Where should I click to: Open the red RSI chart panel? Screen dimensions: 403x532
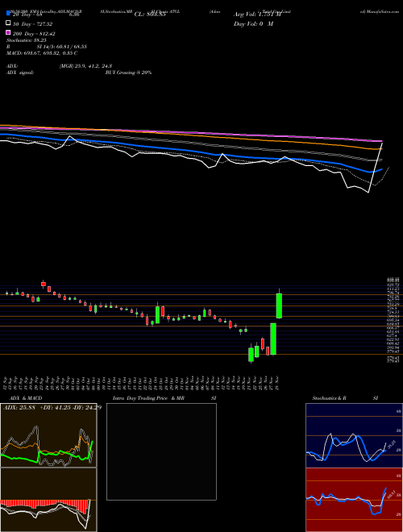click(354, 500)
